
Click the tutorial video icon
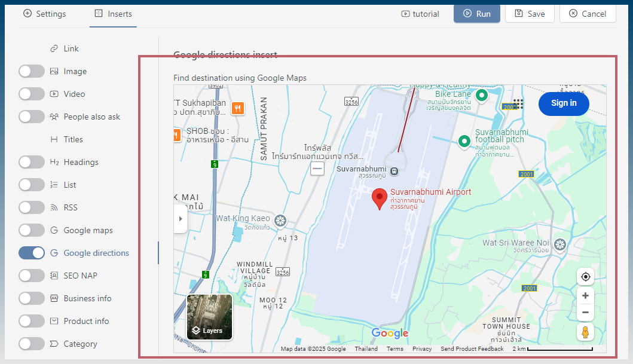coord(405,14)
